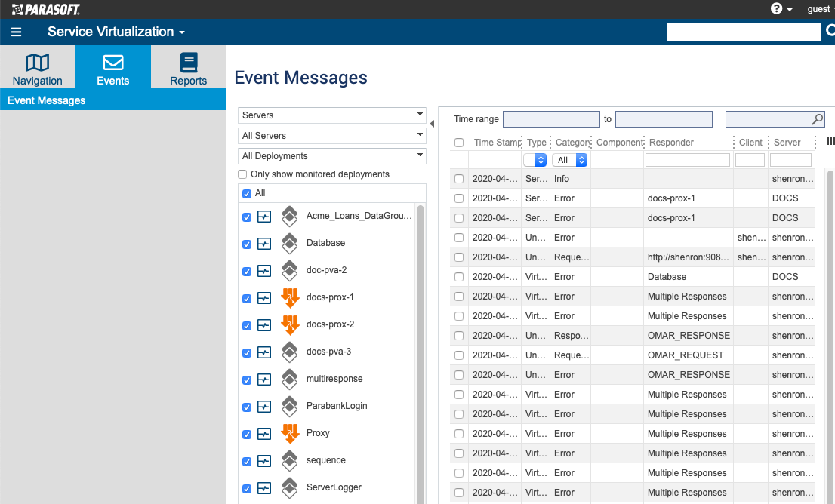Open Service Virtualization module dropdown
Screen dimensions: 835x504
pyautogui.click(x=116, y=32)
